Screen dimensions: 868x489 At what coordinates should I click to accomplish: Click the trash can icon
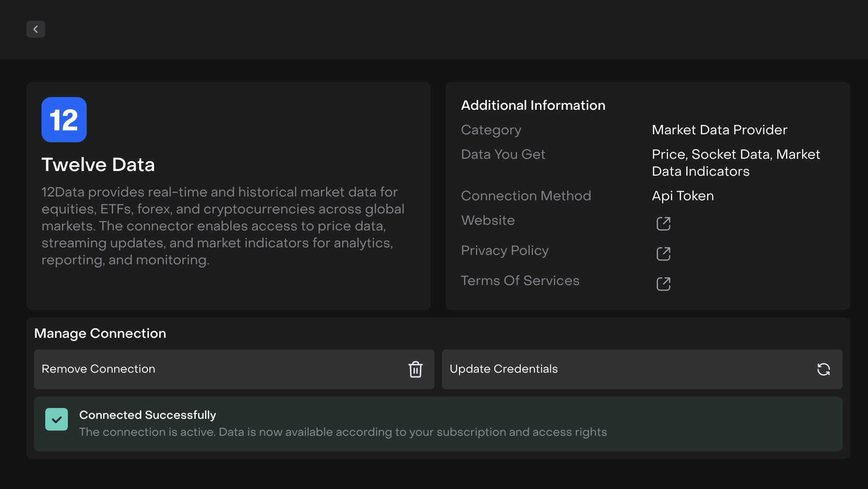[415, 369]
